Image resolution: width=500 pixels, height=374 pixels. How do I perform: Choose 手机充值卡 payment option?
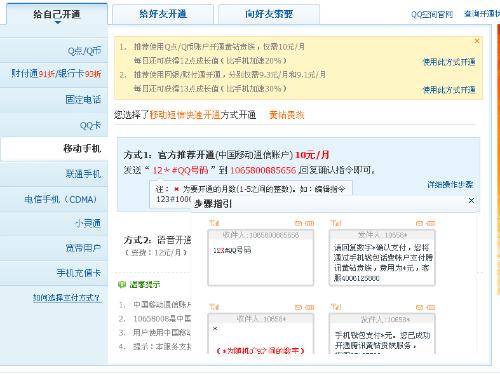54,273
